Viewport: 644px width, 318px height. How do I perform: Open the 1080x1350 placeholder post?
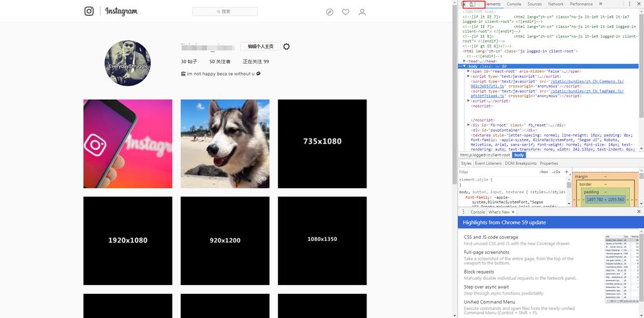coord(323,241)
